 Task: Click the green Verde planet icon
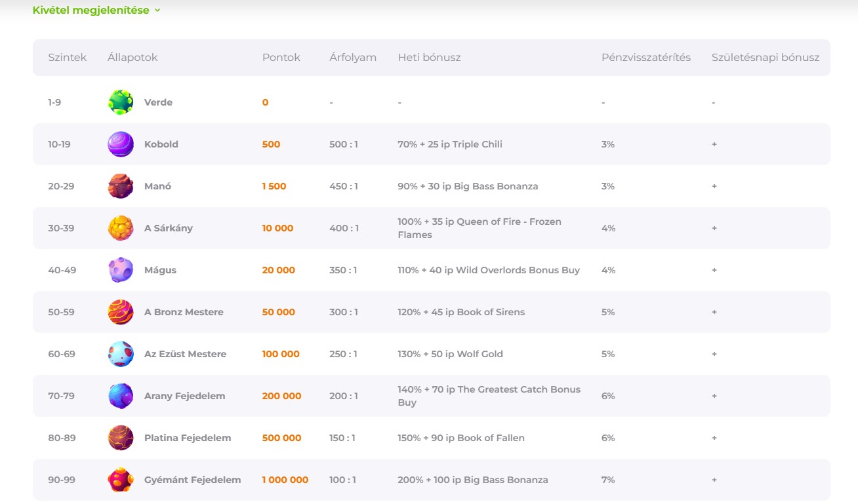click(x=121, y=102)
